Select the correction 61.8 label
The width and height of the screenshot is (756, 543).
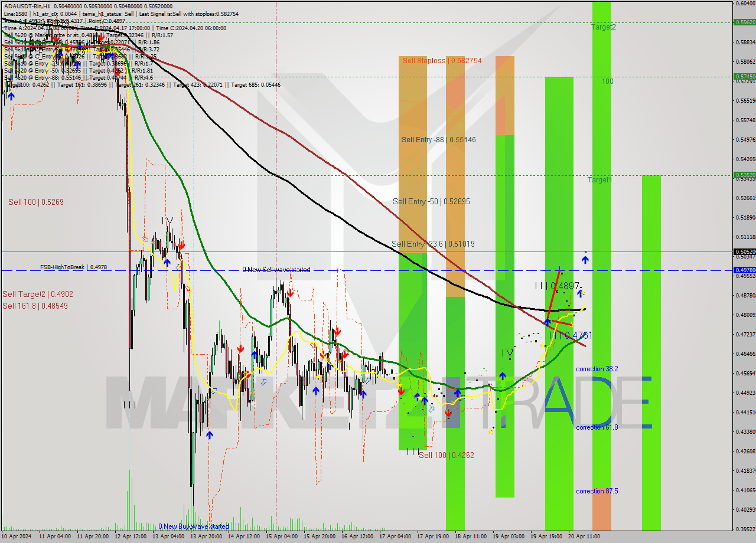(597, 427)
